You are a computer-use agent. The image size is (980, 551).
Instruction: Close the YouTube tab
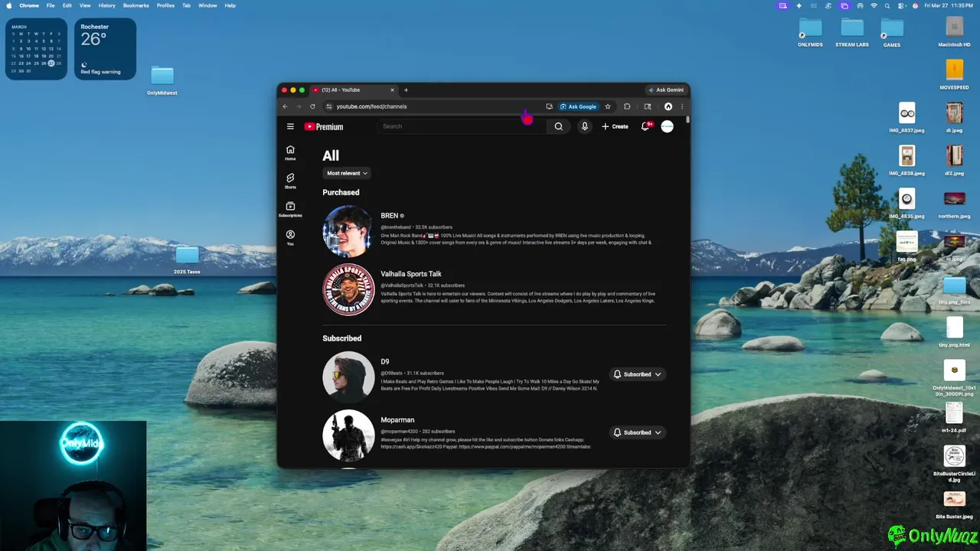coord(392,90)
